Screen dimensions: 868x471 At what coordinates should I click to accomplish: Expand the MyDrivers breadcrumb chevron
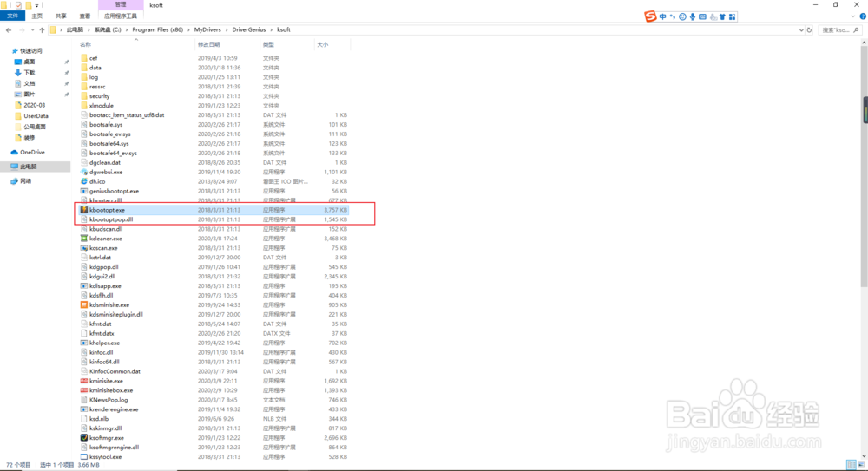pos(227,29)
